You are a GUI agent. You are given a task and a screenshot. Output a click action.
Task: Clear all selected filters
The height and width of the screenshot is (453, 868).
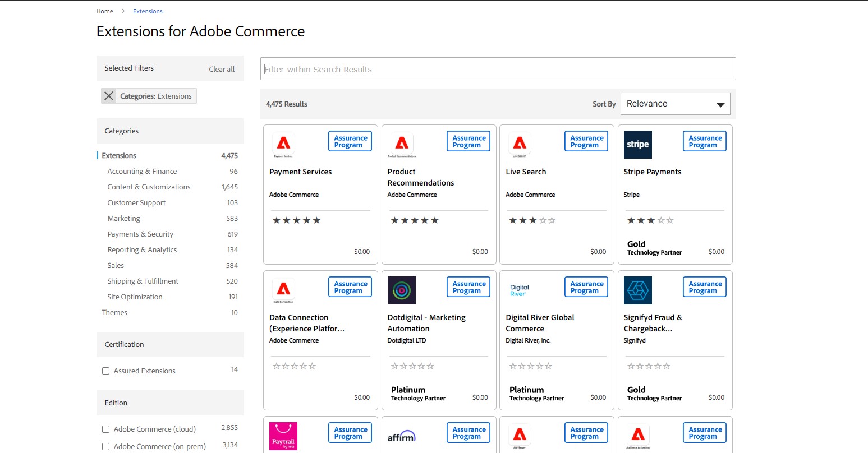pos(222,69)
